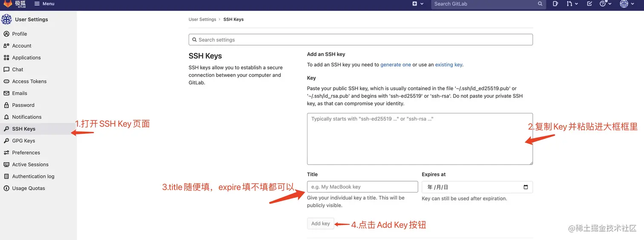The height and width of the screenshot is (240, 644).
Task: Open Applications settings
Action: point(26,58)
